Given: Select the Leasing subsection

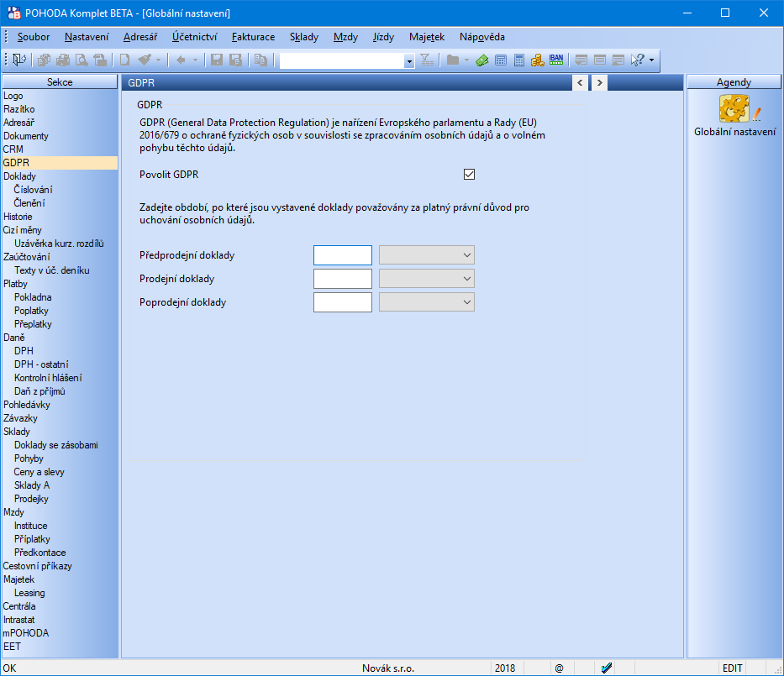Looking at the screenshot, I should point(29,593).
